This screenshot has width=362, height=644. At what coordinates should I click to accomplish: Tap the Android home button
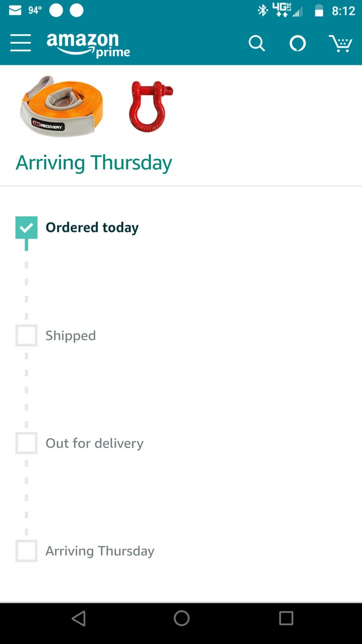click(182, 618)
